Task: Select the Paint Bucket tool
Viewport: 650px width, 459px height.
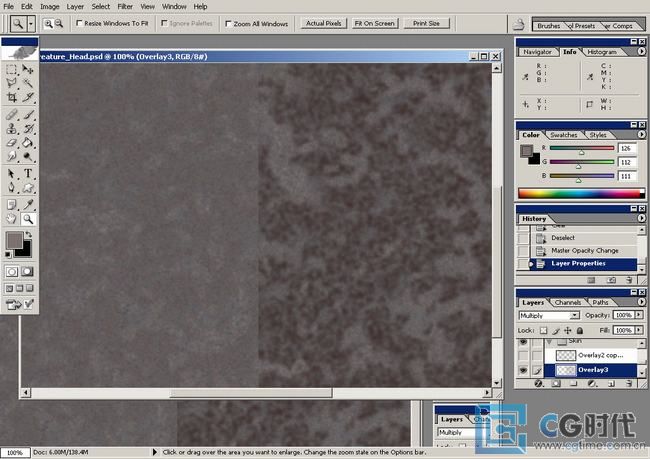Action: [x=27, y=143]
